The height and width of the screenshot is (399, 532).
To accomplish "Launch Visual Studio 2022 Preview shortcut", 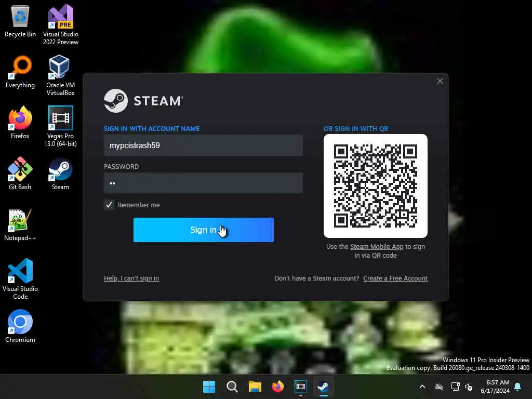I will point(60,24).
